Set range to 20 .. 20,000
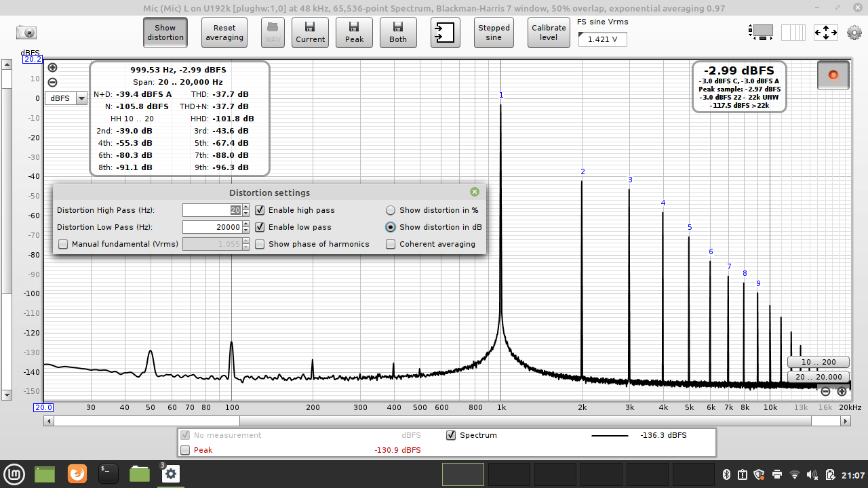The width and height of the screenshot is (868, 488). (818, 377)
